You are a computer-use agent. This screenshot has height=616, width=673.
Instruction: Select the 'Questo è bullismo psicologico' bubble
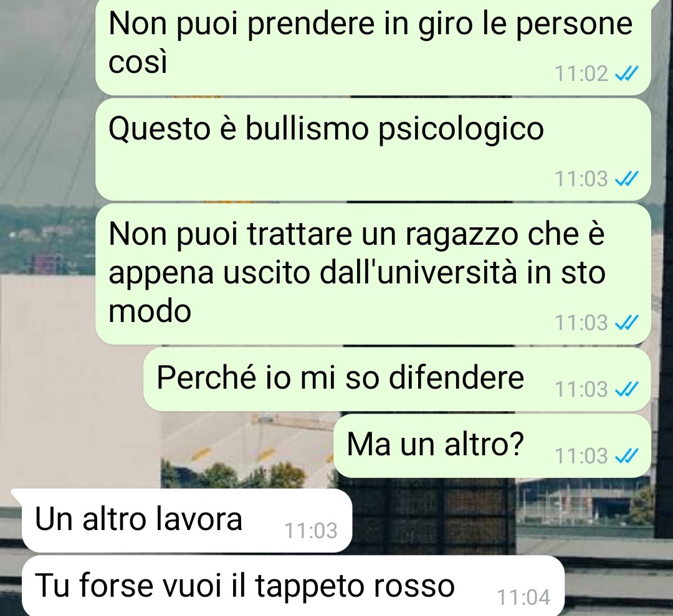coord(373,149)
